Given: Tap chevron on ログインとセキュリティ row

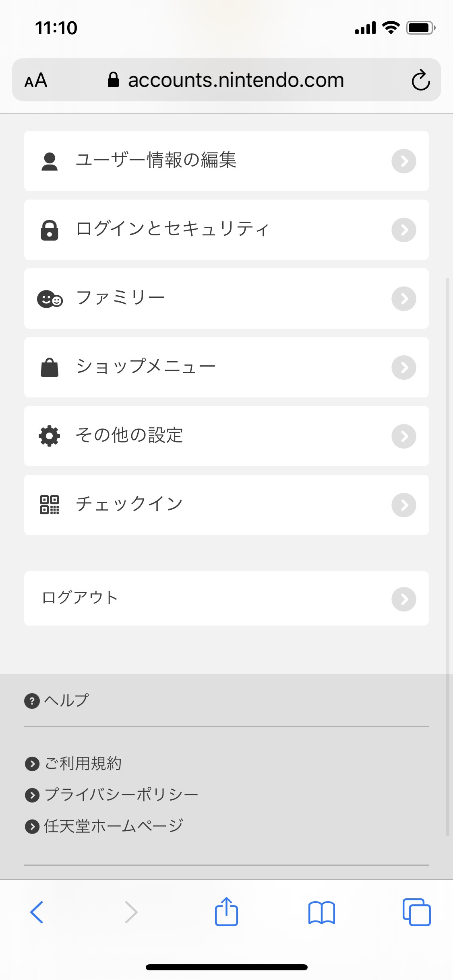Looking at the screenshot, I should click(403, 230).
